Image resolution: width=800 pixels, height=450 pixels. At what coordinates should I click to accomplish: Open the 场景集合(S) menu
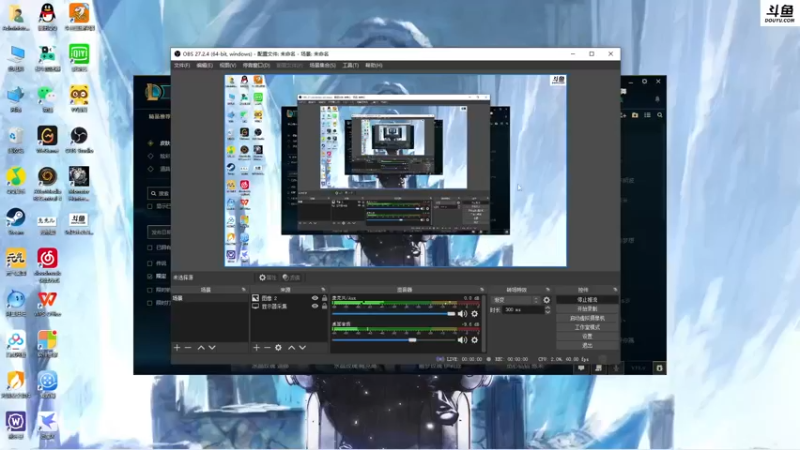point(322,65)
